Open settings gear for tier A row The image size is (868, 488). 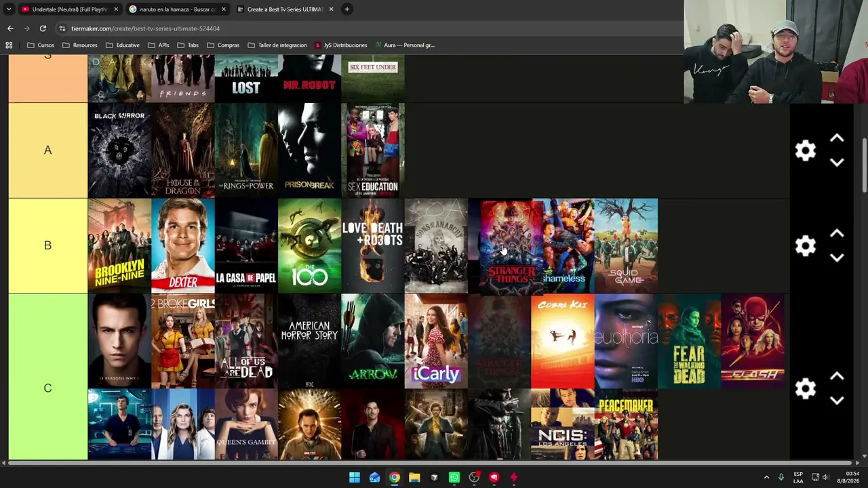(x=805, y=150)
